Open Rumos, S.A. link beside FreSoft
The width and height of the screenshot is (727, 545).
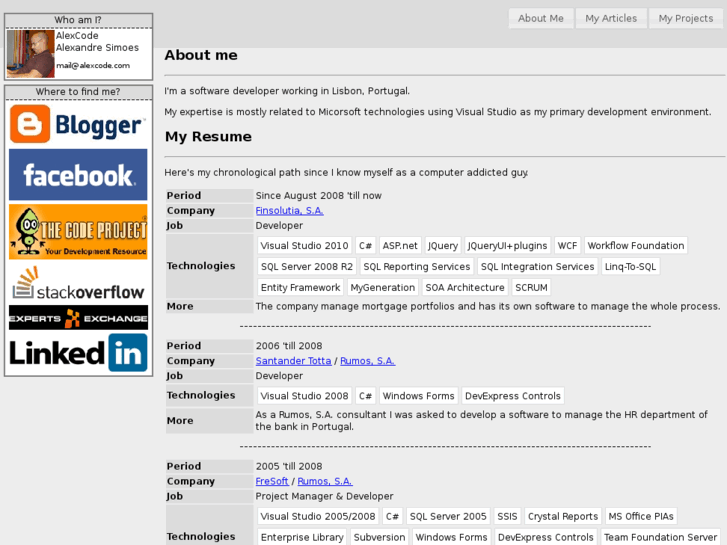point(325,481)
